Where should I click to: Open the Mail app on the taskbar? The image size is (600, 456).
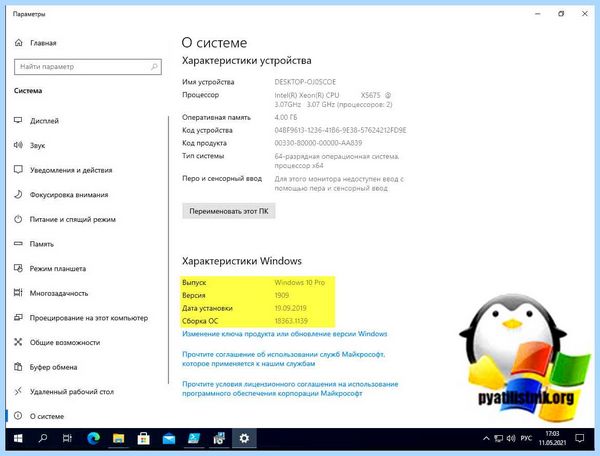pyautogui.click(x=169, y=439)
